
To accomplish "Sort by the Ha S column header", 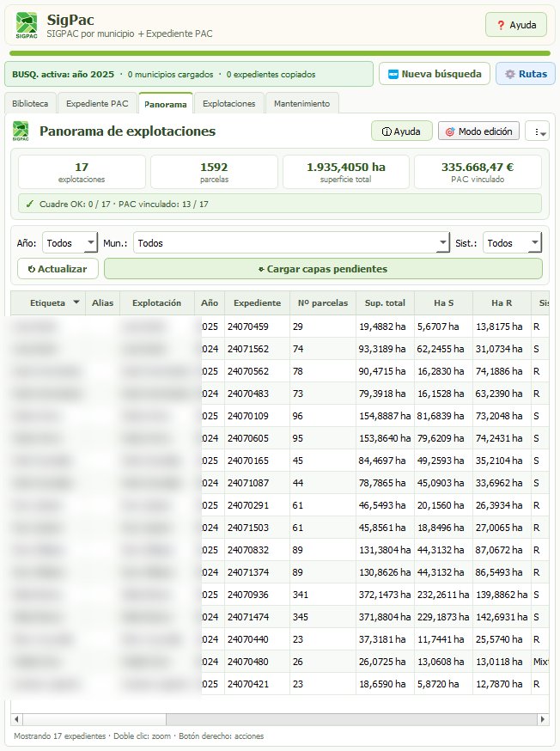I will coord(444,302).
